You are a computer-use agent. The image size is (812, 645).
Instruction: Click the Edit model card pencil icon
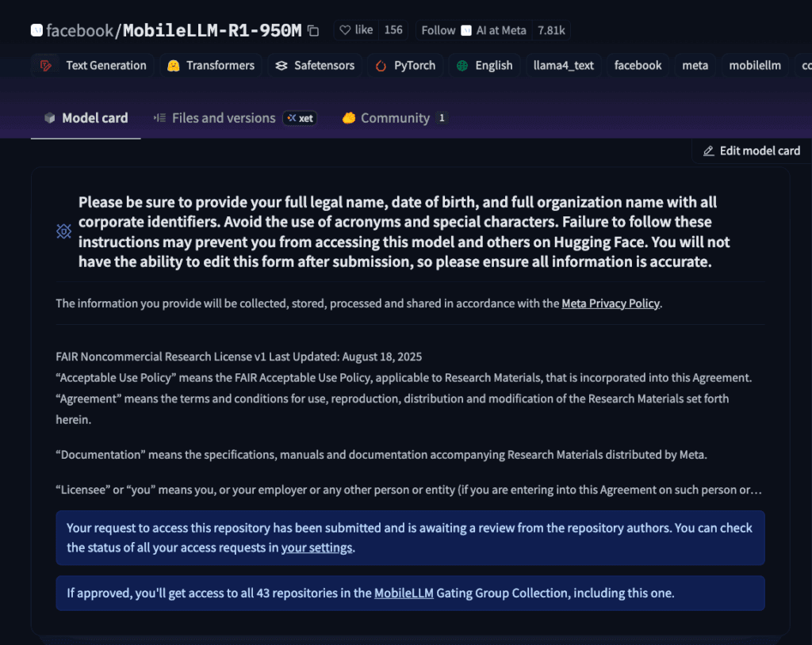(708, 151)
